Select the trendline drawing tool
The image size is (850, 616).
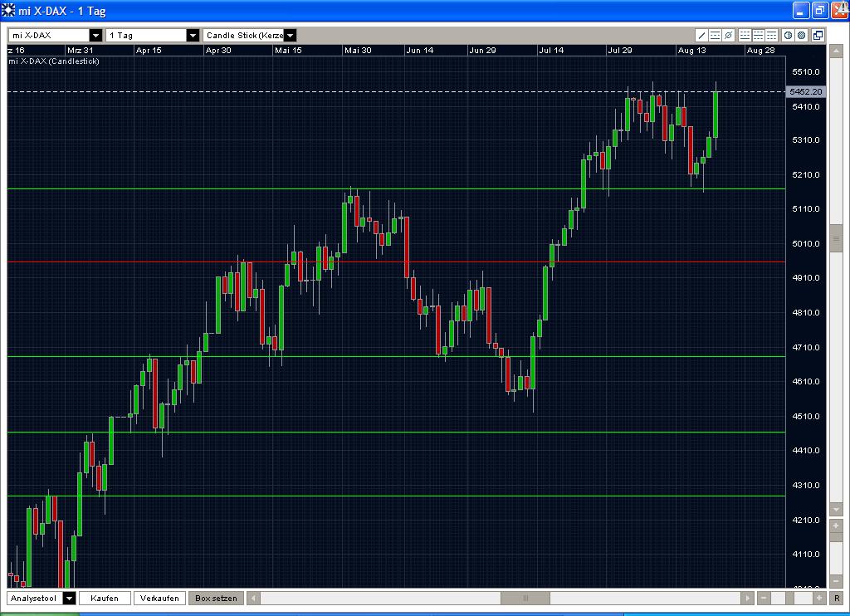point(701,35)
